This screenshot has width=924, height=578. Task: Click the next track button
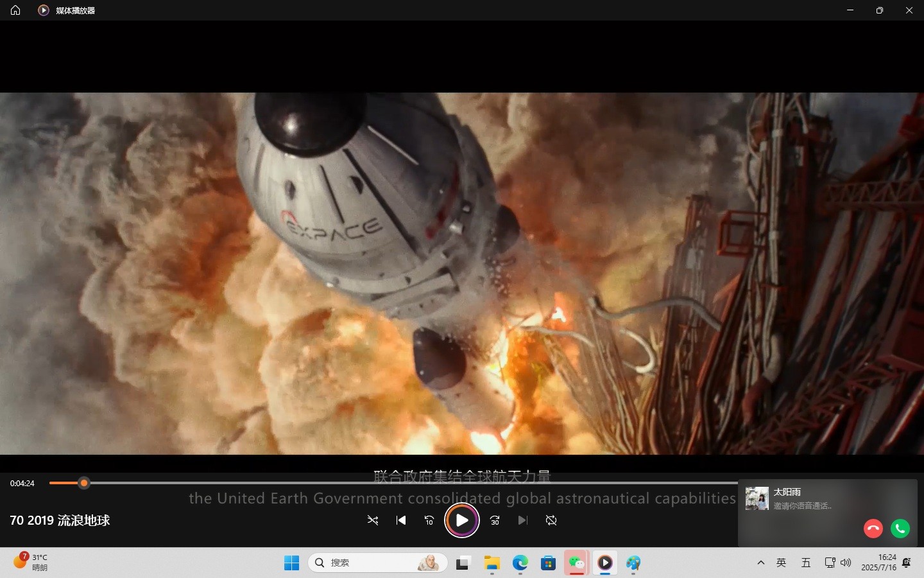click(522, 520)
